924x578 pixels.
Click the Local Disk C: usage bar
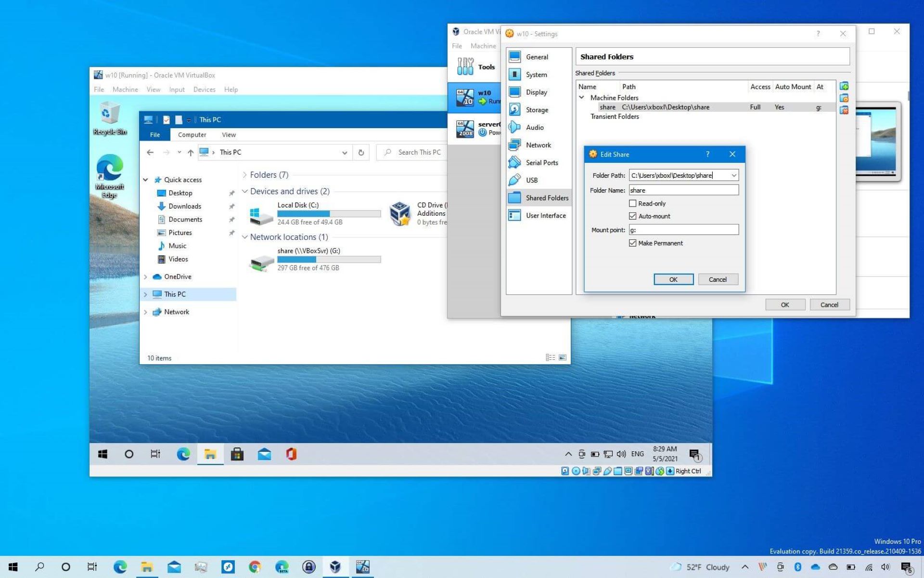[329, 213]
